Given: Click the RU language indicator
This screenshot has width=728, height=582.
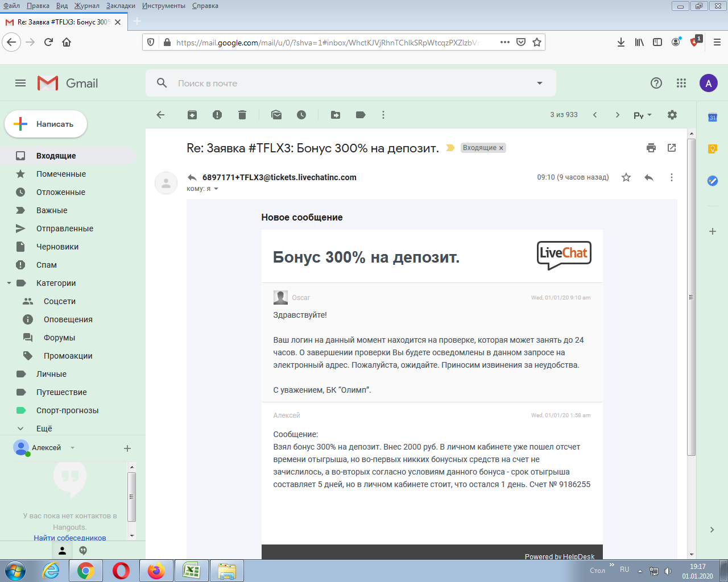Looking at the screenshot, I should tap(624, 569).
